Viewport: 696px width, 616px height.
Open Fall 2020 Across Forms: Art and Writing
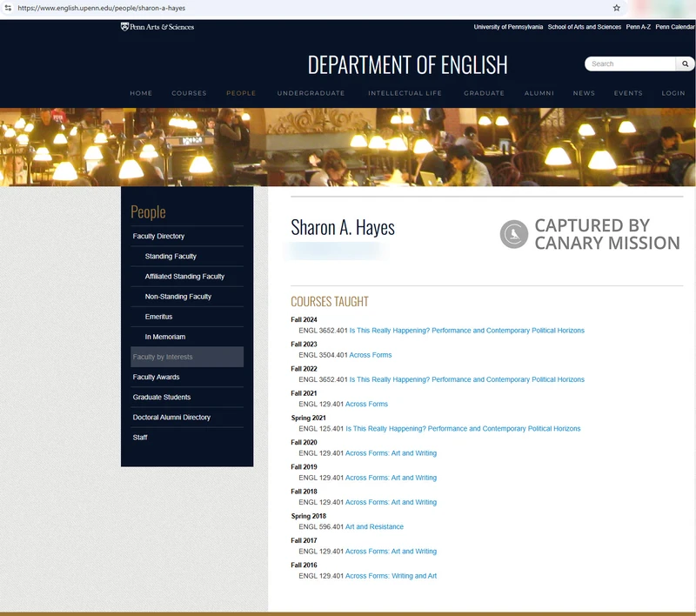(391, 453)
